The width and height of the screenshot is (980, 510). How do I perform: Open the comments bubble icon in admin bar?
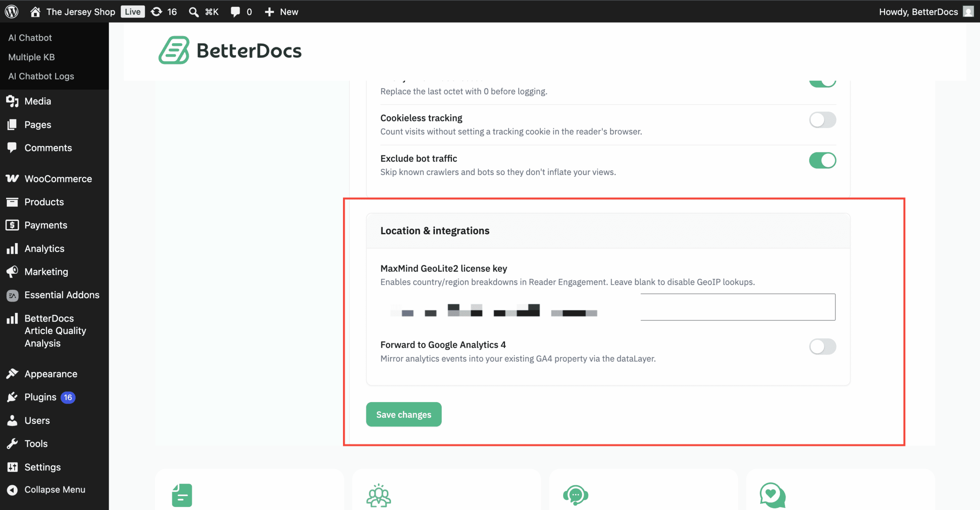235,12
